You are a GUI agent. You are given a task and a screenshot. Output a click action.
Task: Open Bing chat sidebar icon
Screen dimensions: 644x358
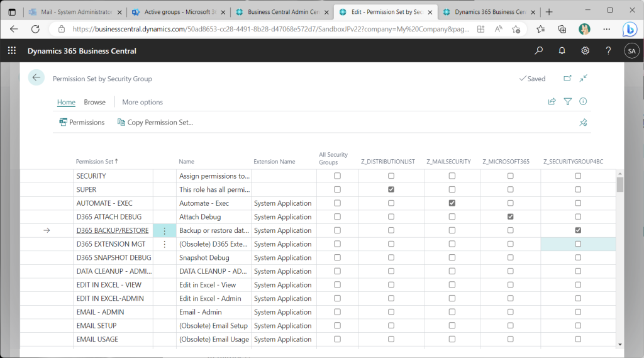[629, 29]
